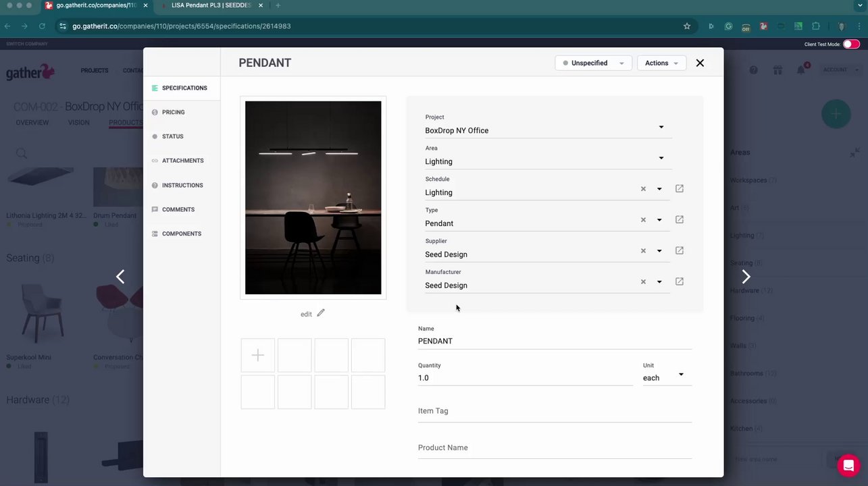
Task: Select the Bathrooms area in sidebar
Action: click(753, 373)
